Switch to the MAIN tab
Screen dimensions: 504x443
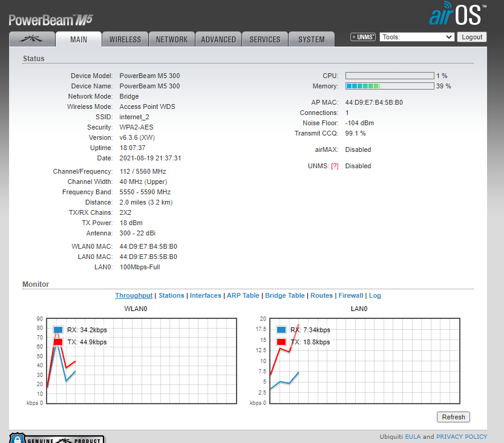79,39
